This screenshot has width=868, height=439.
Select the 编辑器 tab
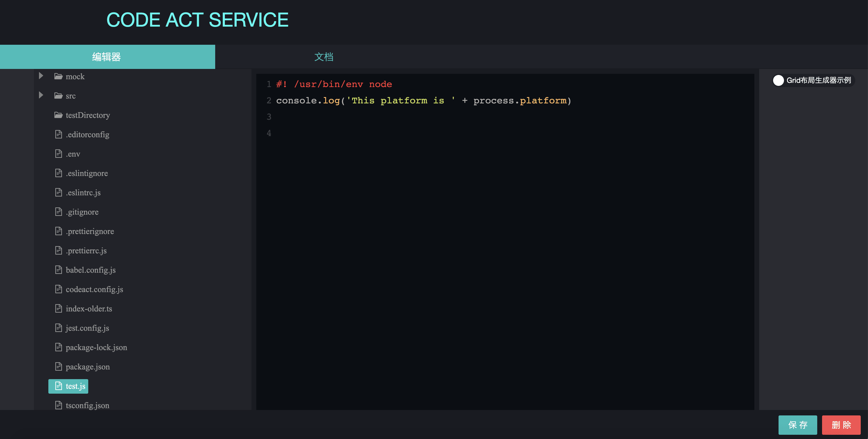pos(108,56)
